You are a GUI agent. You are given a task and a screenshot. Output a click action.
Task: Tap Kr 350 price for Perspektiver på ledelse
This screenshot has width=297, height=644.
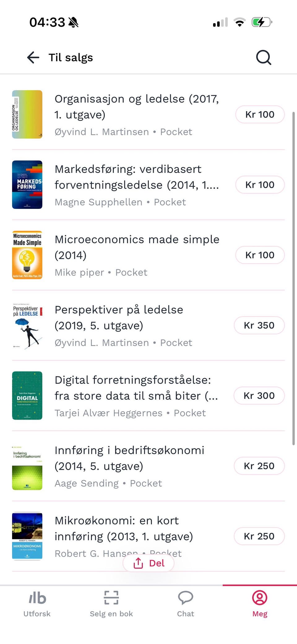pyautogui.click(x=259, y=325)
